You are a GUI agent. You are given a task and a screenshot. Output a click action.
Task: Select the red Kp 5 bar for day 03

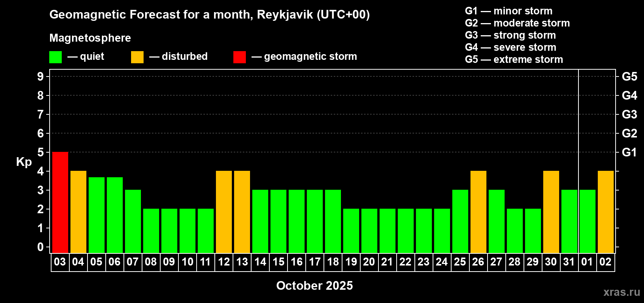(x=60, y=202)
